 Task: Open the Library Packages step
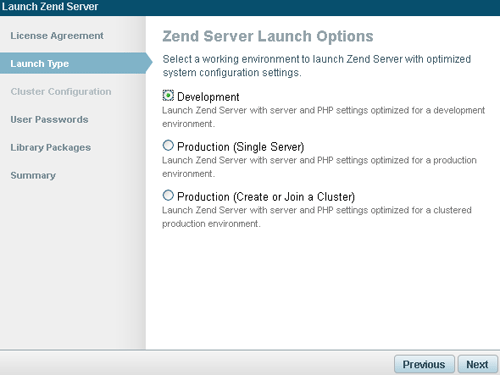click(x=51, y=147)
